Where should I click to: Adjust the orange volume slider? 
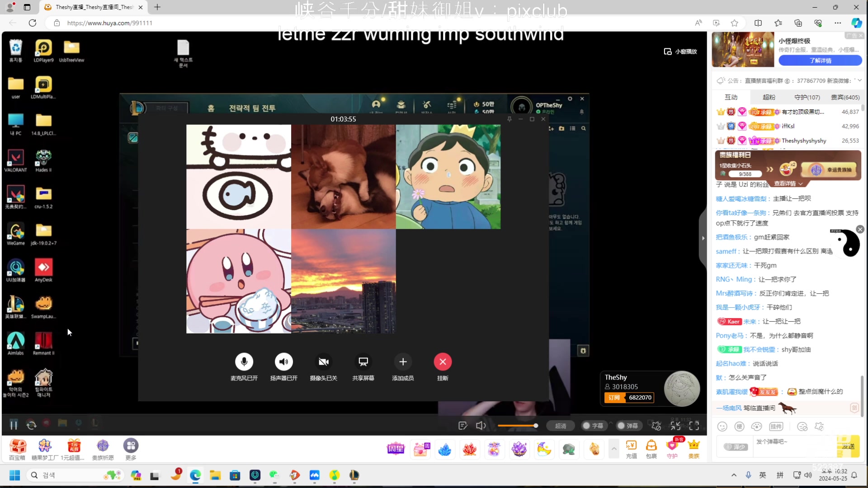[517, 426]
